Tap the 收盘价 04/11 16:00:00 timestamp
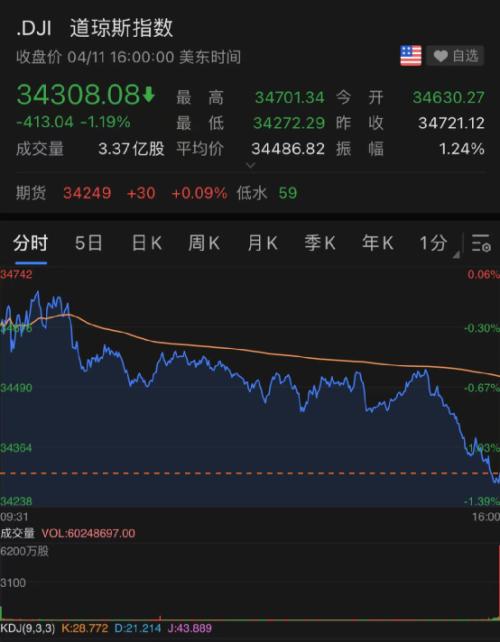The image size is (500, 642). (x=129, y=57)
